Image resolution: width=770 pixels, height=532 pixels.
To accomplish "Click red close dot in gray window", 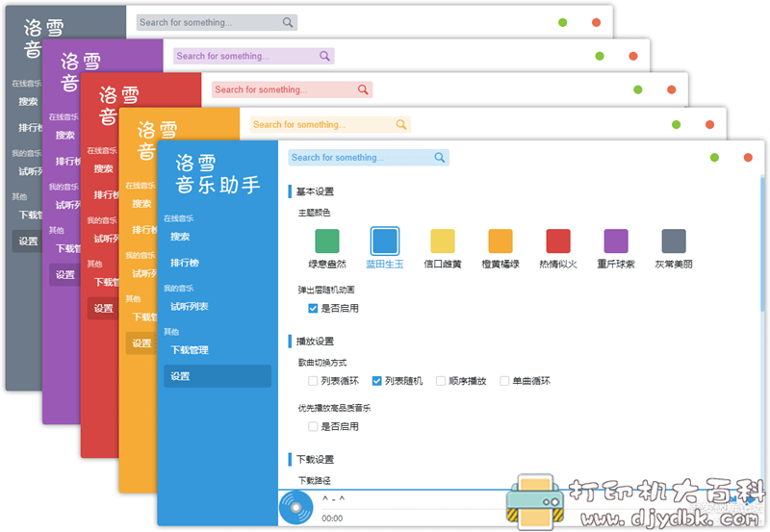I will click(x=596, y=22).
